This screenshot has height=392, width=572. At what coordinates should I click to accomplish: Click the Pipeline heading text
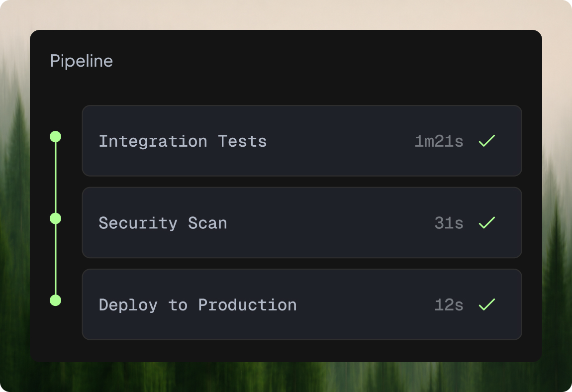pyautogui.click(x=82, y=61)
